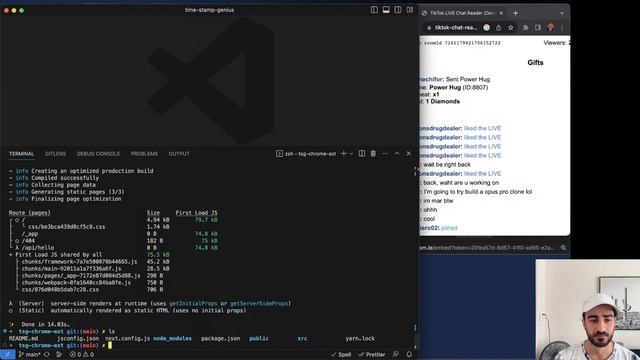The width and height of the screenshot is (640, 360).
Task: Select the zsh tsg-chrome-ext terminal
Action: (x=306, y=154)
